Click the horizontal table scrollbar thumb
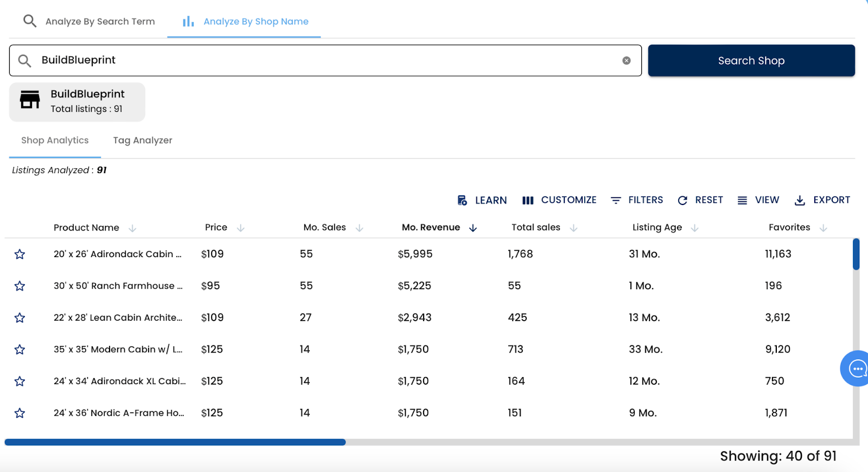This screenshot has width=868, height=472. (175, 442)
